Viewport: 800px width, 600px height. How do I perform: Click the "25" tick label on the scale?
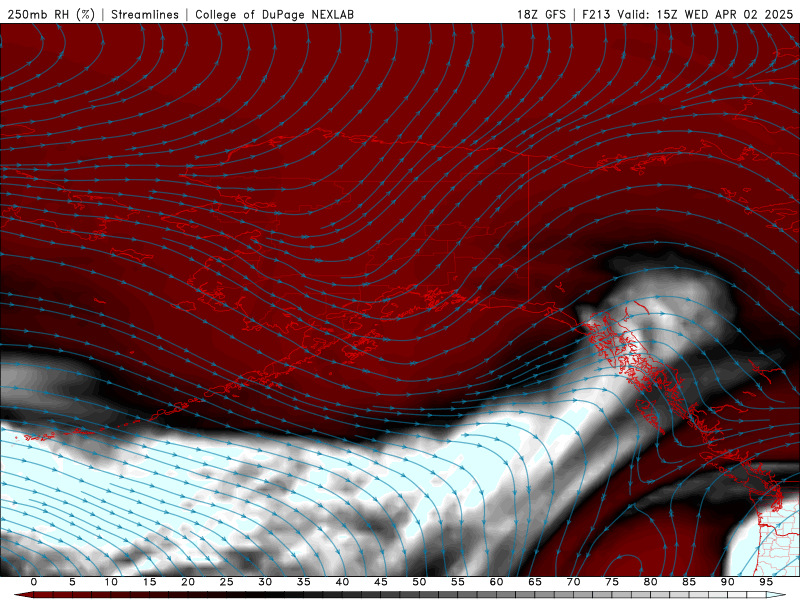[x=227, y=582]
